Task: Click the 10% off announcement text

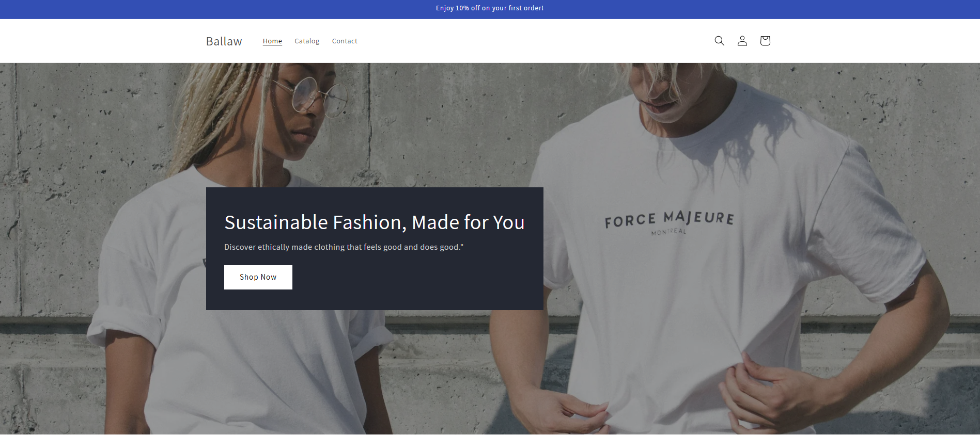Action: tap(490, 8)
